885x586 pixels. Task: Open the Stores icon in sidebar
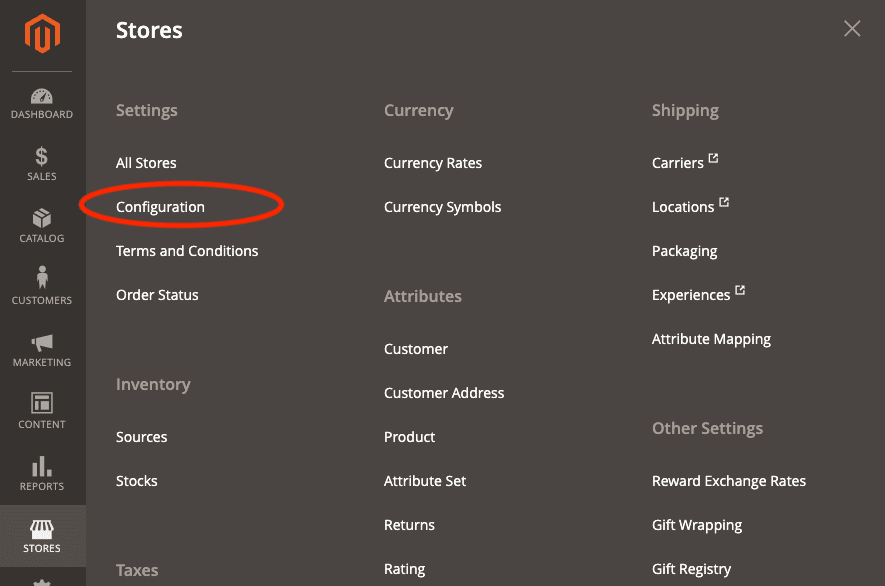[41, 530]
